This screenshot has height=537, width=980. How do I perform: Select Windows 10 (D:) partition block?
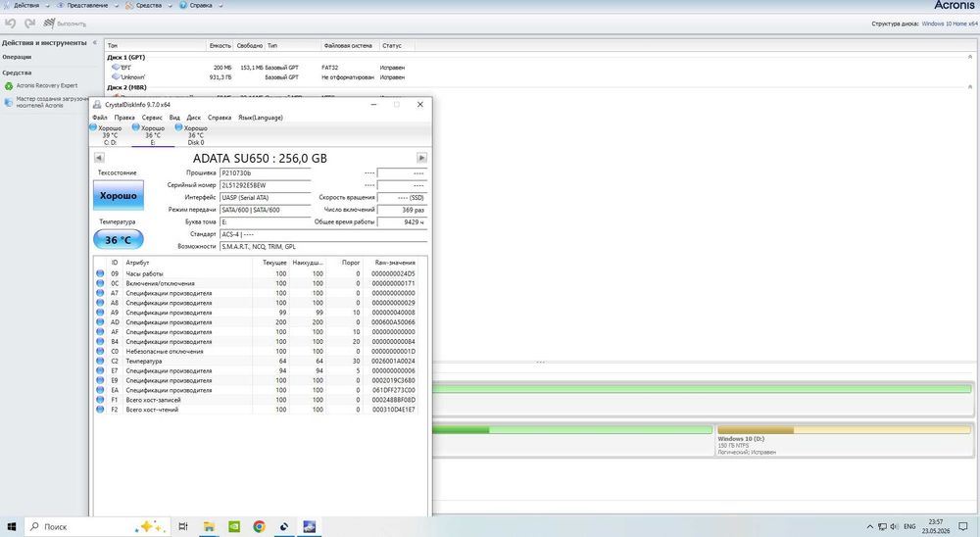point(844,441)
